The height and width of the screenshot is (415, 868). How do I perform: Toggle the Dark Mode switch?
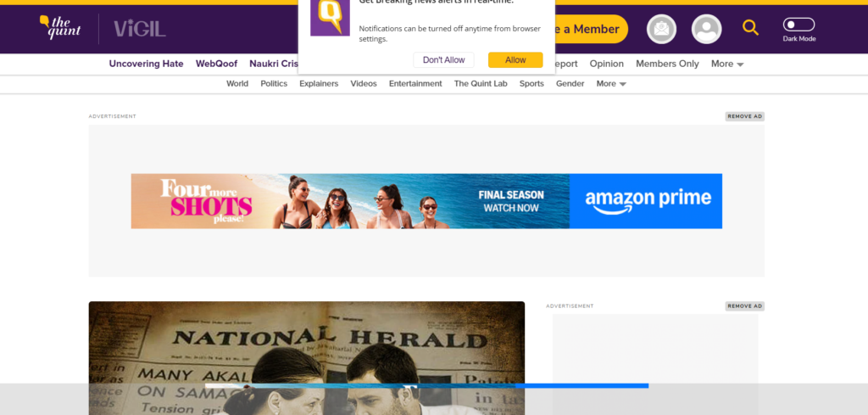tap(798, 25)
